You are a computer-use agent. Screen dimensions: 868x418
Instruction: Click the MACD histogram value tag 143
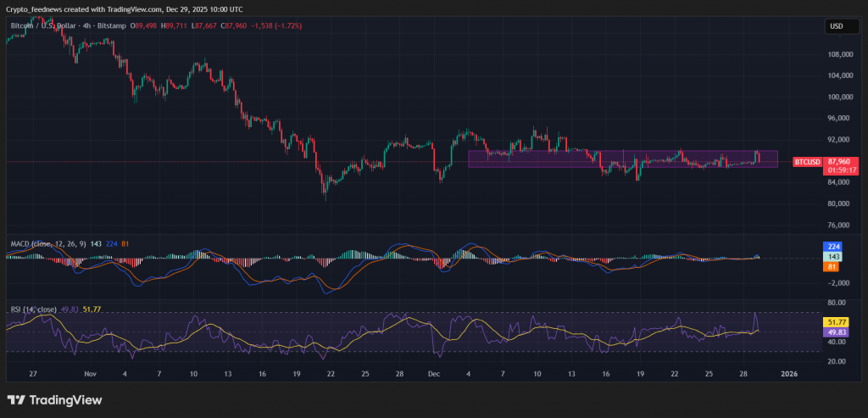(x=832, y=256)
